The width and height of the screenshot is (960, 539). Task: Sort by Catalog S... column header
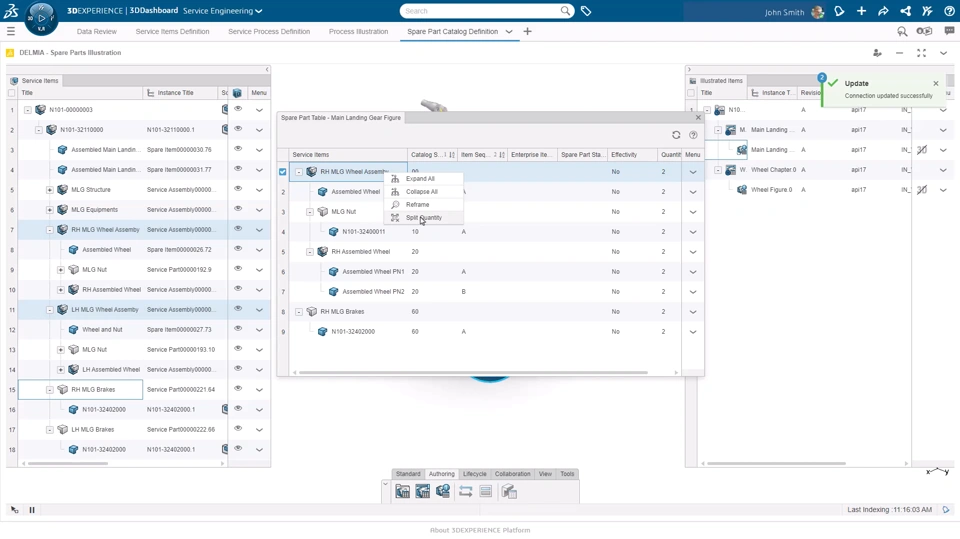(433, 155)
